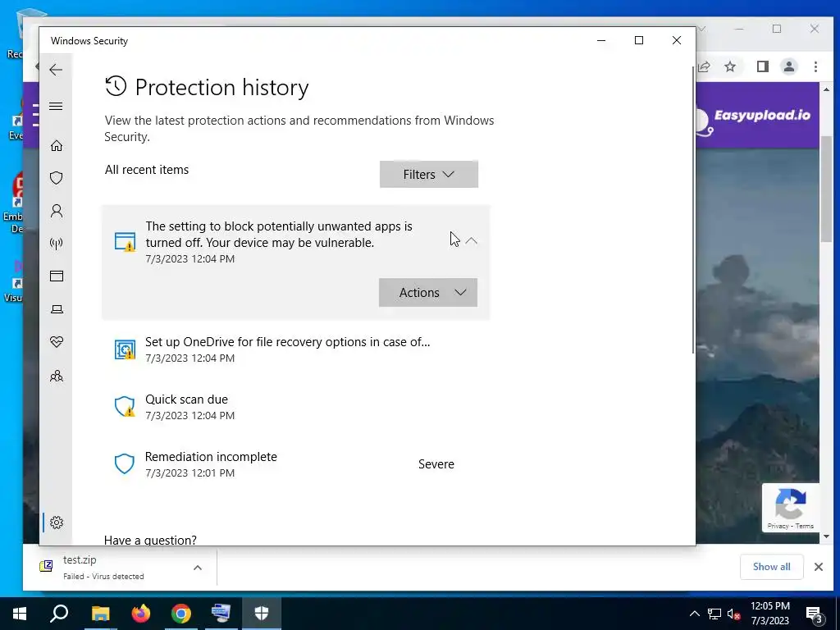Click Chrome scrollbar down arrow

[826, 536]
